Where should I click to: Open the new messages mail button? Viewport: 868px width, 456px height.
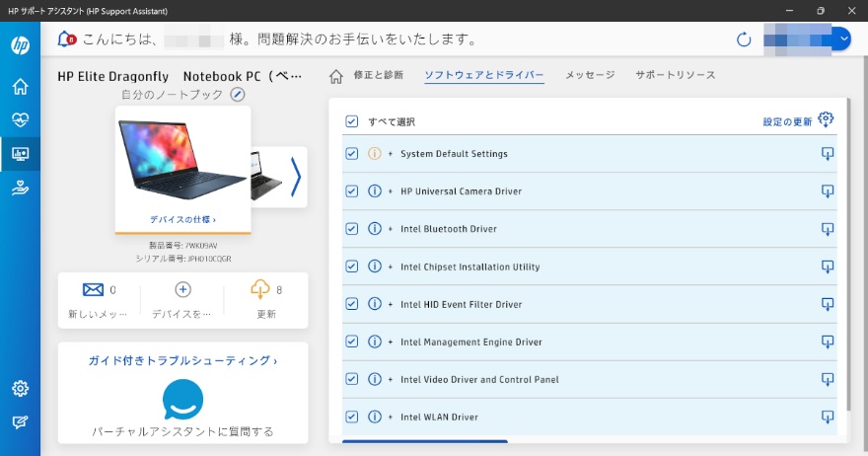99,300
